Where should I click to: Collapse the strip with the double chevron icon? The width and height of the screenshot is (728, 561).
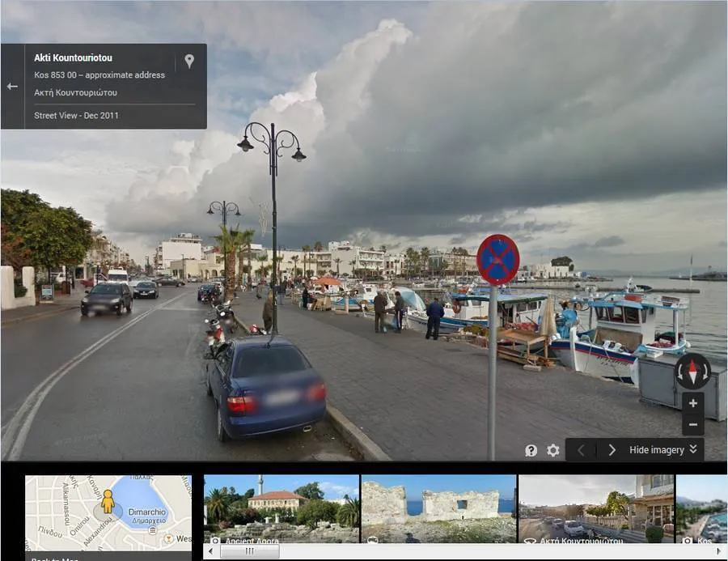click(x=693, y=449)
